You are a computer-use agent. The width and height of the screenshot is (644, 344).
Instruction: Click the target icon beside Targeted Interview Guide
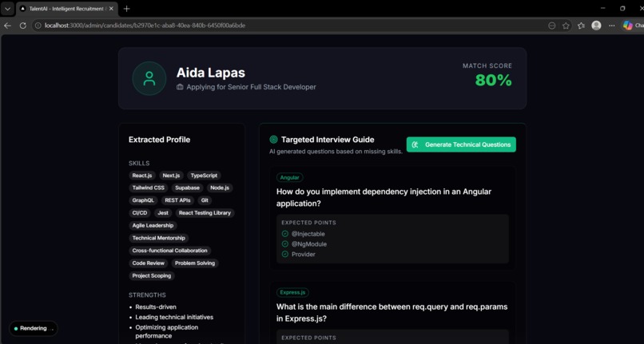[x=273, y=140]
